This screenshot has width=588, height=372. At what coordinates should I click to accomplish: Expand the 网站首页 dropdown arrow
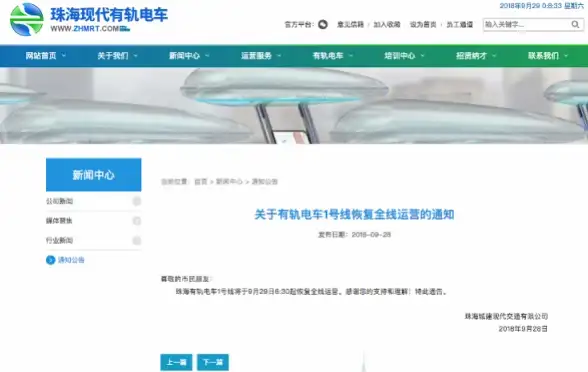click(x=64, y=56)
